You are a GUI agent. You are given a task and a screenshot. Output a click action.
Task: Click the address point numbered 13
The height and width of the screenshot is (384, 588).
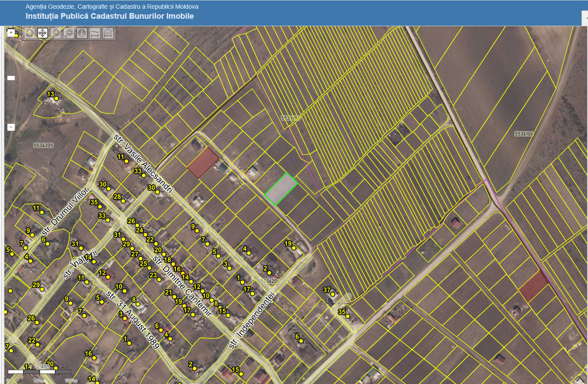(x=57, y=98)
